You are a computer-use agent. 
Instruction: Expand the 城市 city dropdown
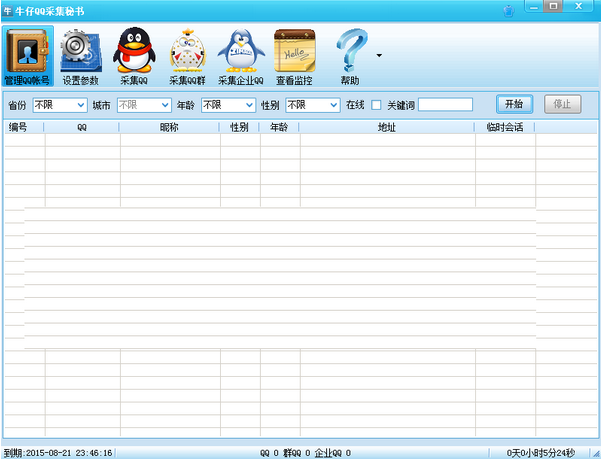point(144,104)
